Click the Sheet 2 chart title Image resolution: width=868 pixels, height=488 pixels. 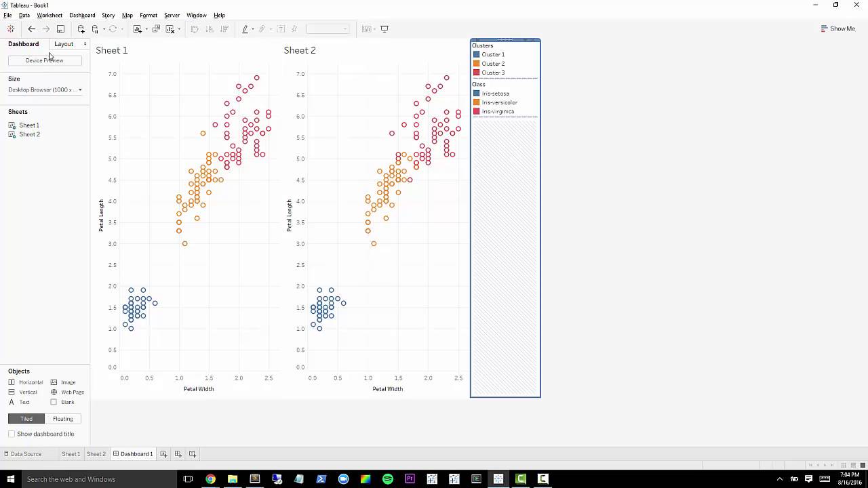click(300, 50)
